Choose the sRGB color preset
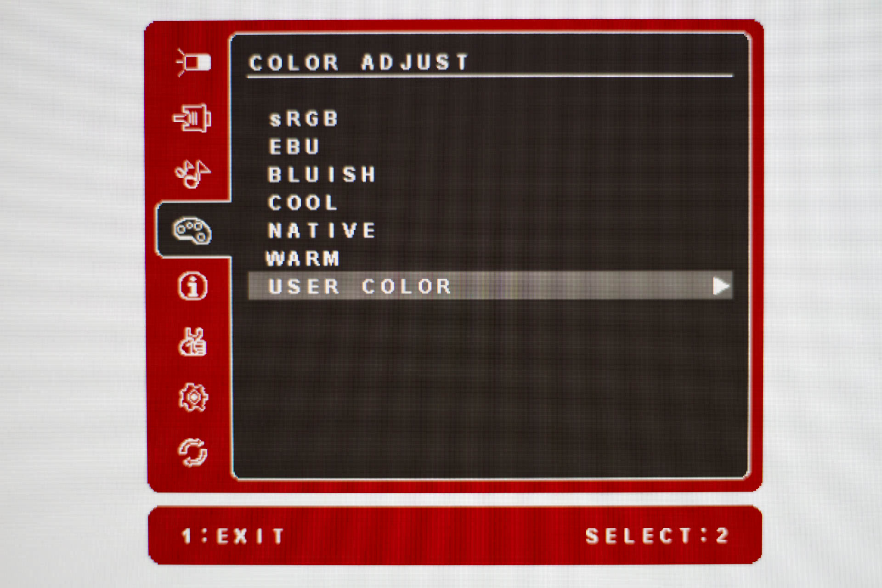This screenshot has width=882, height=588. click(x=304, y=119)
